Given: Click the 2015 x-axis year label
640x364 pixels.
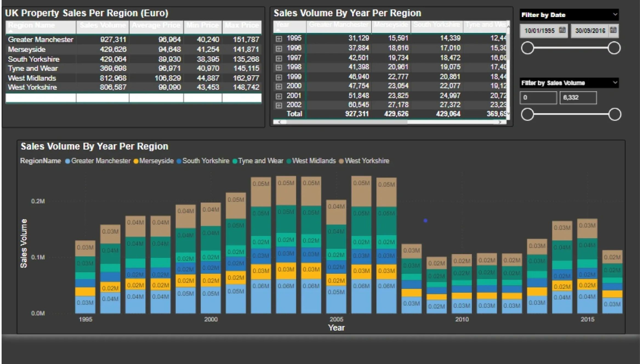Looking at the screenshot, I should click(x=587, y=319).
